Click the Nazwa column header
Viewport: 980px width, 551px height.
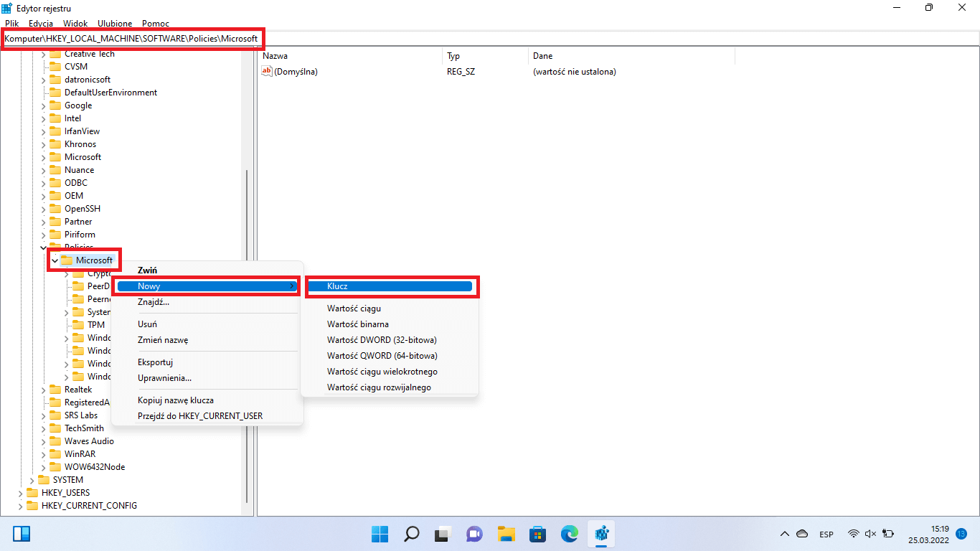349,55
